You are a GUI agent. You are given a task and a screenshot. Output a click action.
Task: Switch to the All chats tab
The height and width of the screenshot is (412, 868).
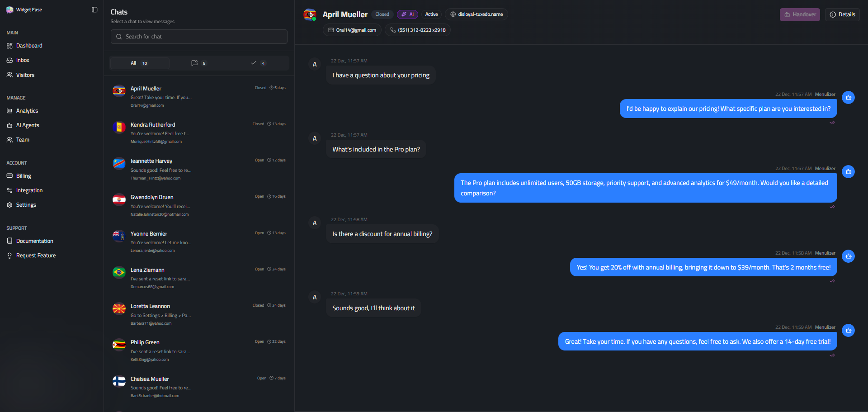pos(139,63)
